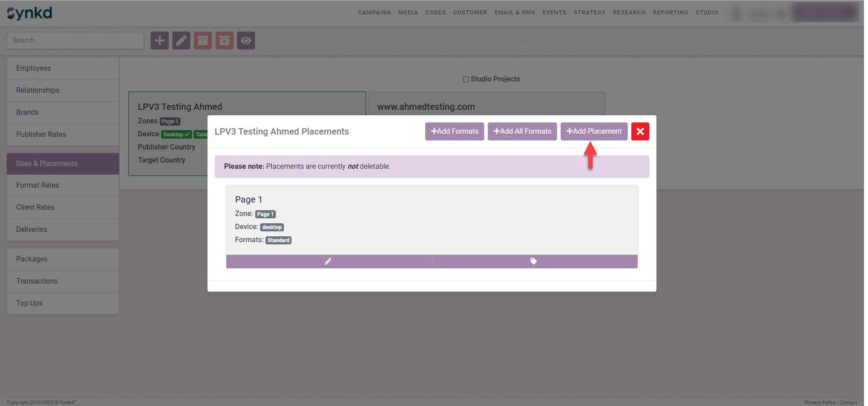Click the Synkd logo

(x=30, y=13)
